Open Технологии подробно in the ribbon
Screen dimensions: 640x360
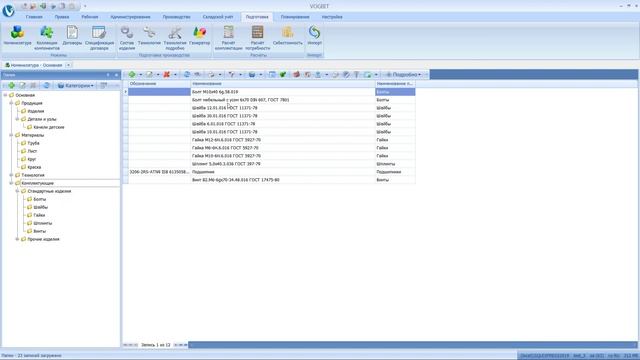175,38
